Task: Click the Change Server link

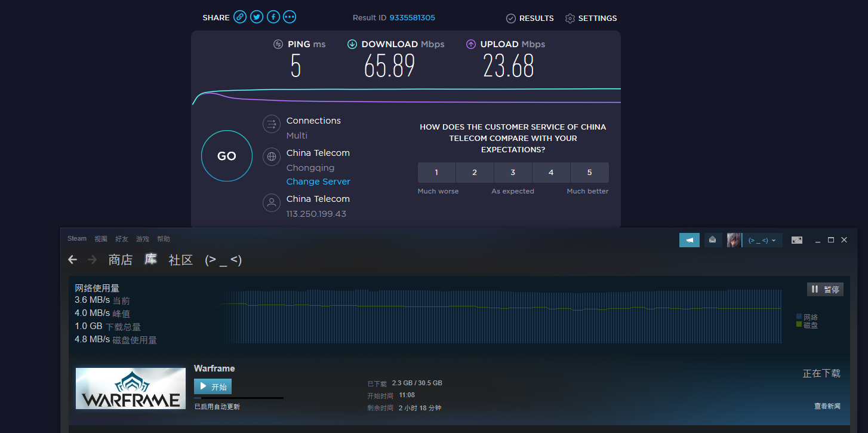Action: tap(318, 182)
